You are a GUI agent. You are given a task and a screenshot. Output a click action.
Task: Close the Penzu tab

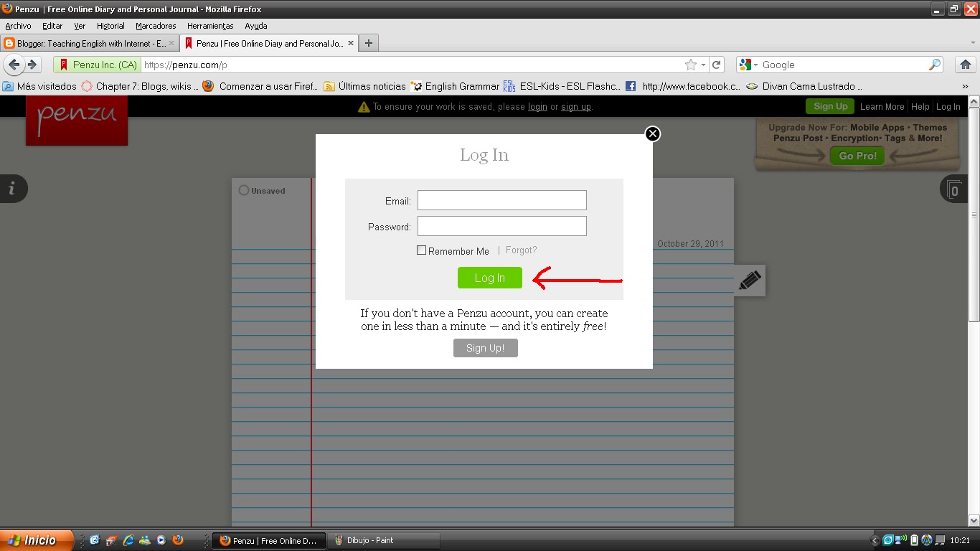(x=351, y=43)
